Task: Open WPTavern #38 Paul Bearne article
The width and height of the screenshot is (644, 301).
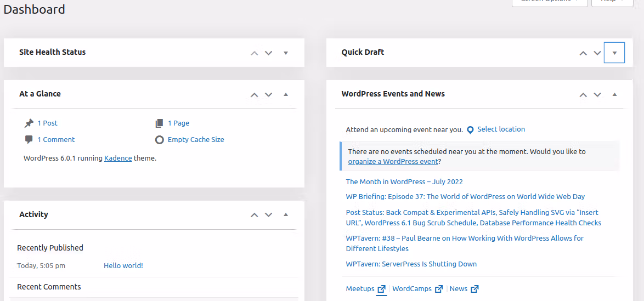Action: 465,243
